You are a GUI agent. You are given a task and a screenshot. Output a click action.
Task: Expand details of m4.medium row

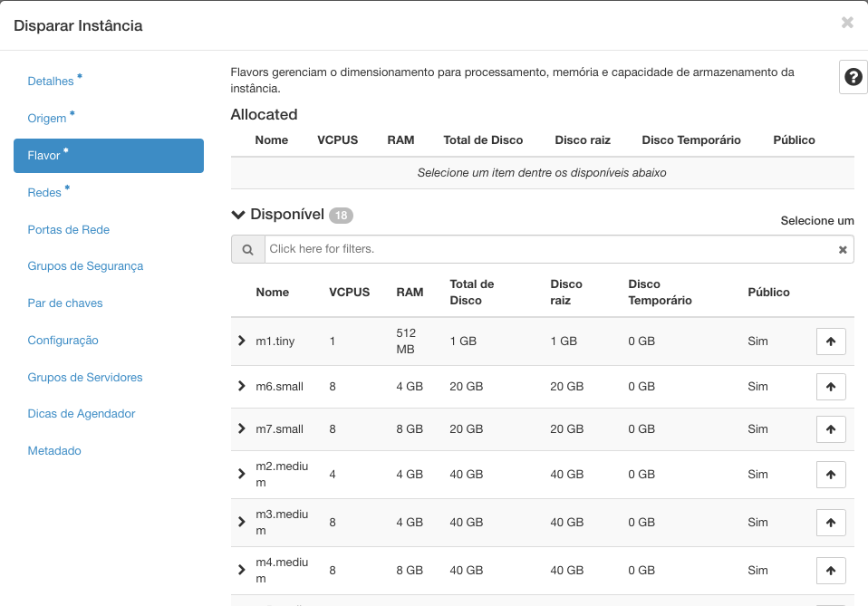pos(241,570)
